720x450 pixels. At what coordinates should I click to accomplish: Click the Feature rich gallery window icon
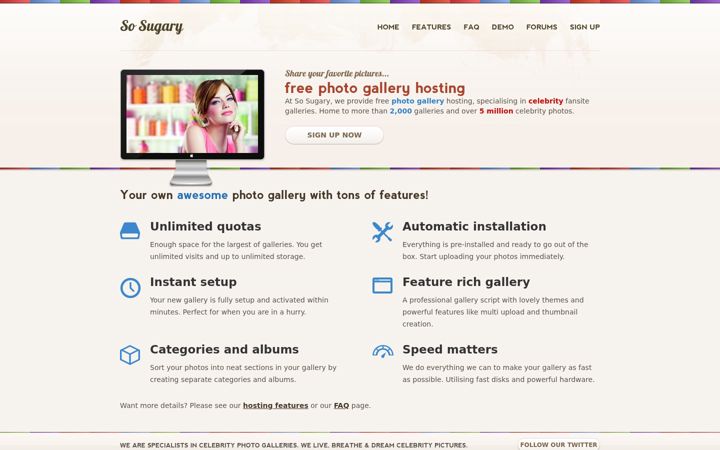click(x=382, y=285)
